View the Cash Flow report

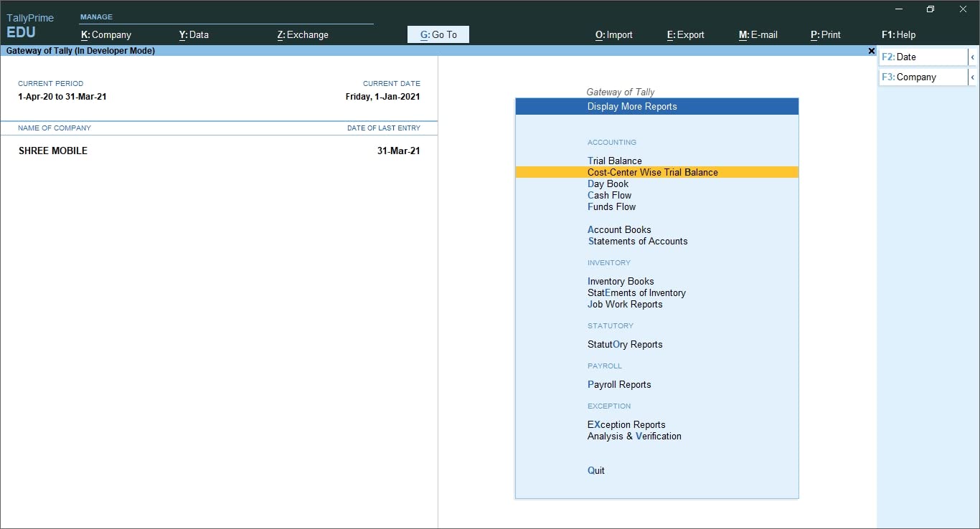609,195
